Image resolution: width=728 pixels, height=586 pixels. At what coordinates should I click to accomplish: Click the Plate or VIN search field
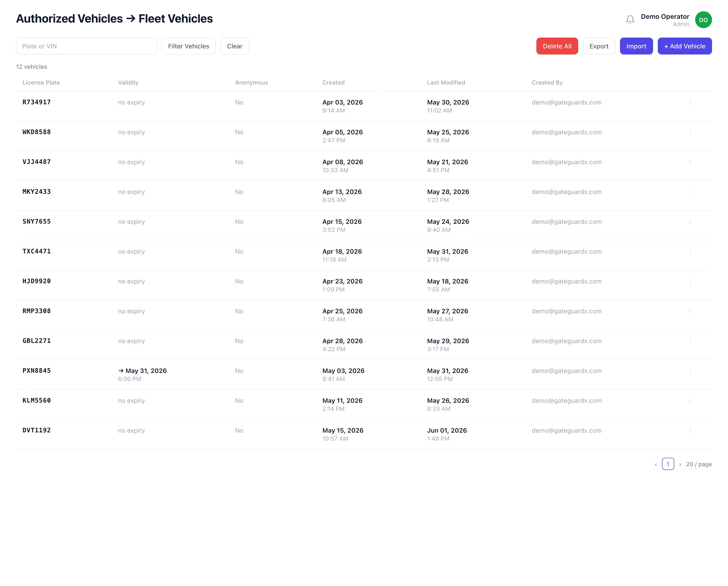tap(86, 46)
